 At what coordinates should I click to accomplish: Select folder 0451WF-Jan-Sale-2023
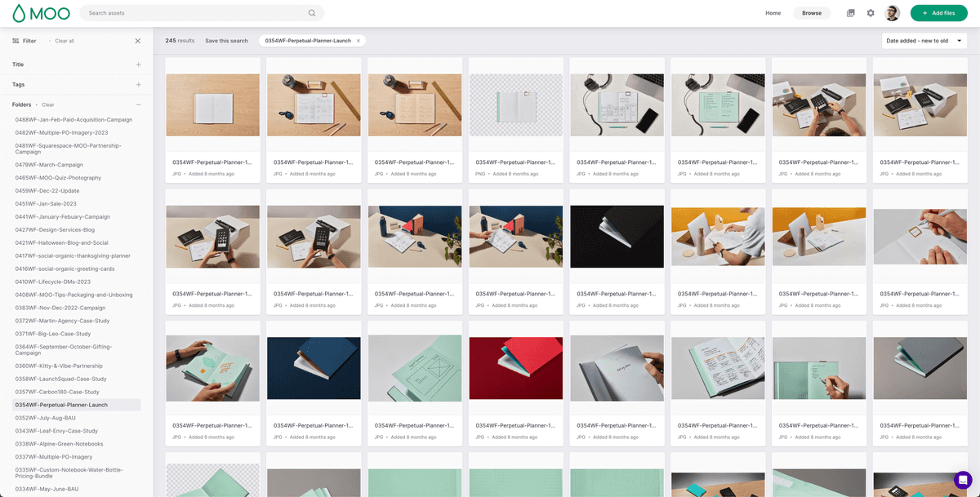click(46, 204)
